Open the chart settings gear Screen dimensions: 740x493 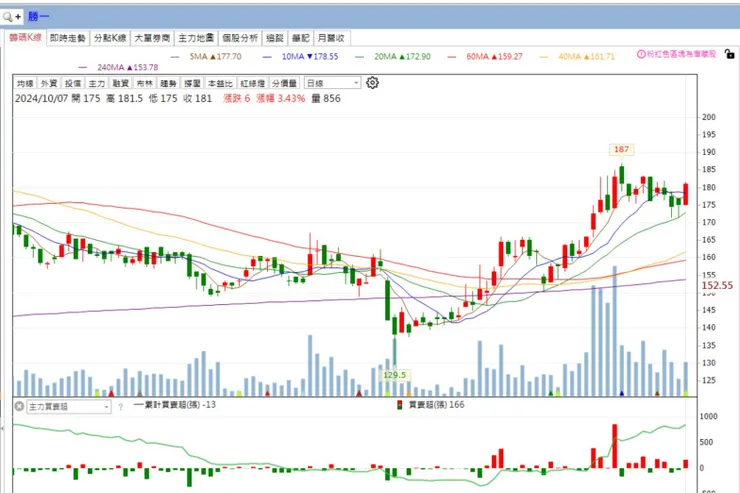[372, 83]
